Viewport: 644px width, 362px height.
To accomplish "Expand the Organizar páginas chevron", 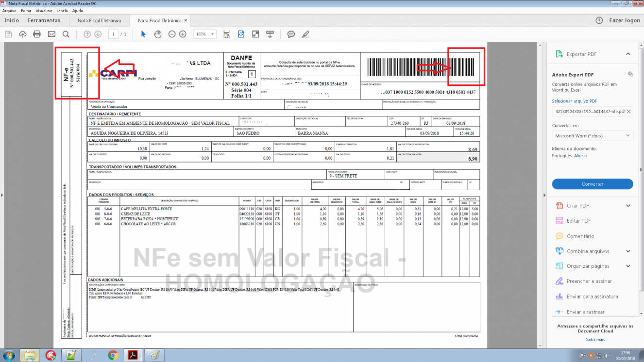I will click(x=628, y=266).
